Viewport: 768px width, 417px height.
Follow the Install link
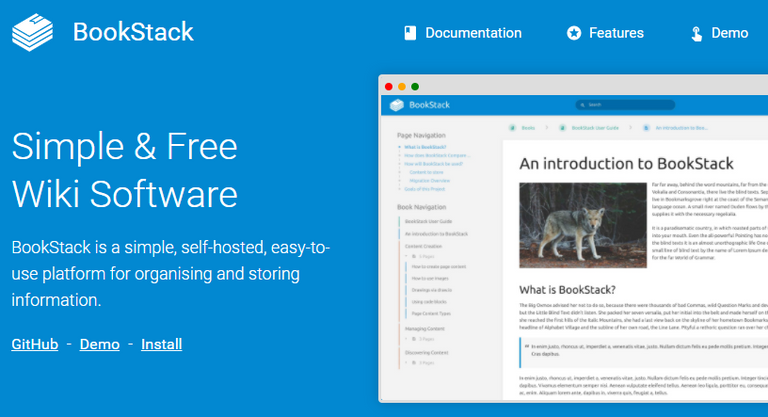tap(162, 344)
